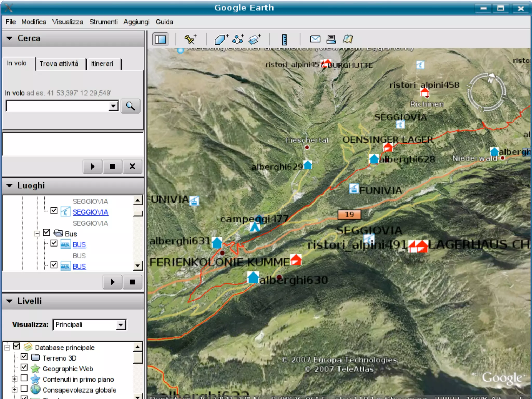Uncheck the Bus folder checkbox
The width and height of the screenshot is (532, 399).
[46, 232]
